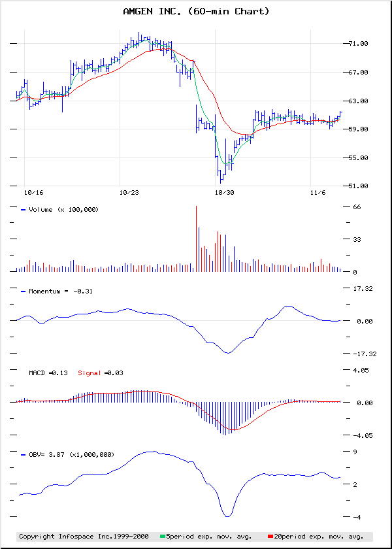This screenshot has height=549, width=392.
Task: Click the 'Copyright Infospace Inc.1999-2000' text
Action: click(84, 537)
